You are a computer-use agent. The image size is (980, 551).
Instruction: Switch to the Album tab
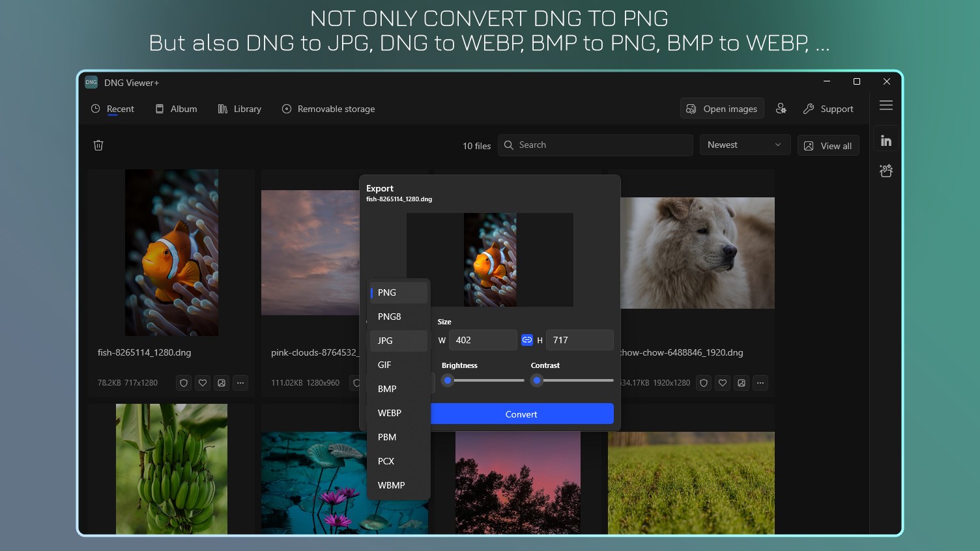176,109
